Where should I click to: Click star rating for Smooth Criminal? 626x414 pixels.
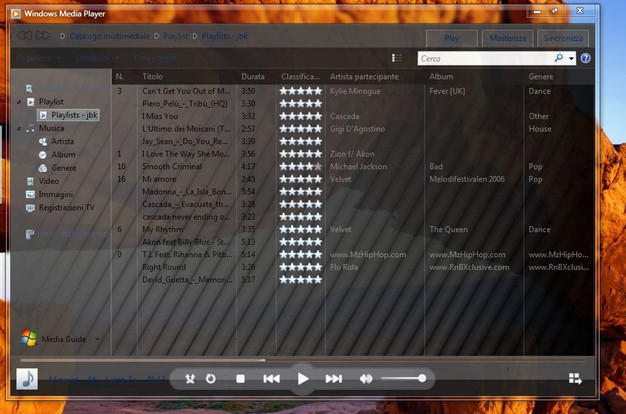point(301,166)
